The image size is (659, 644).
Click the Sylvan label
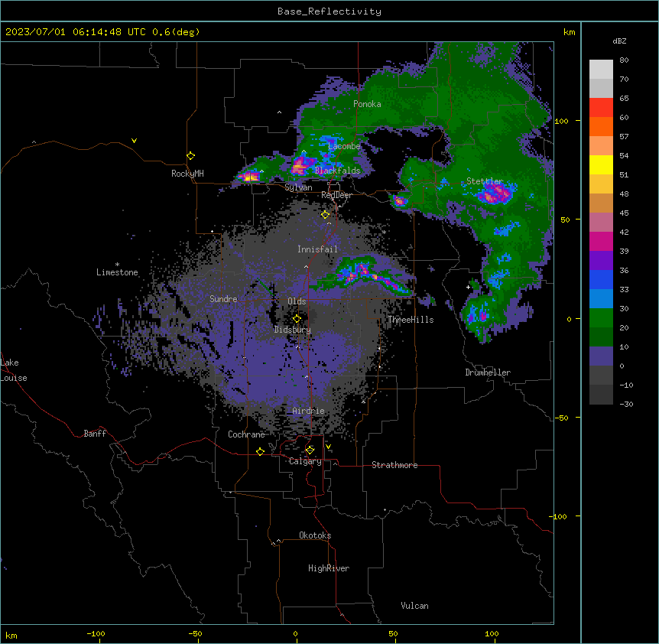[x=298, y=187]
